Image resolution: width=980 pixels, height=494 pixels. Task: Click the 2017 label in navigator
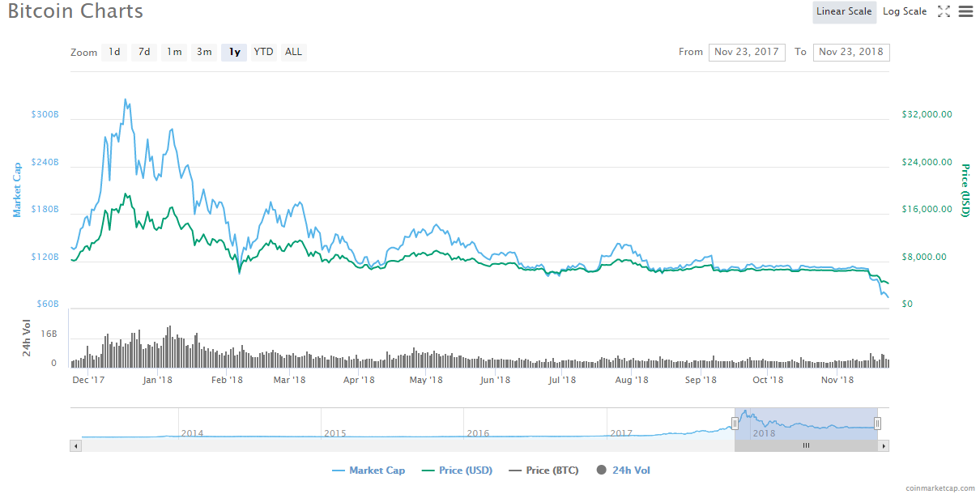point(621,433)
